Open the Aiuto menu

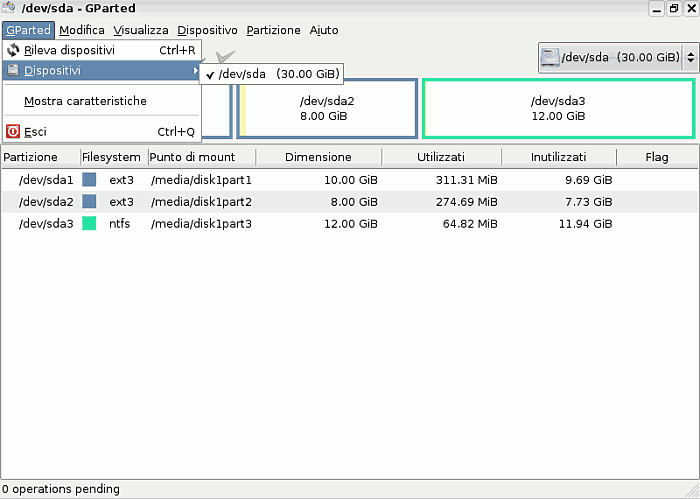click(x=324, y=30)
